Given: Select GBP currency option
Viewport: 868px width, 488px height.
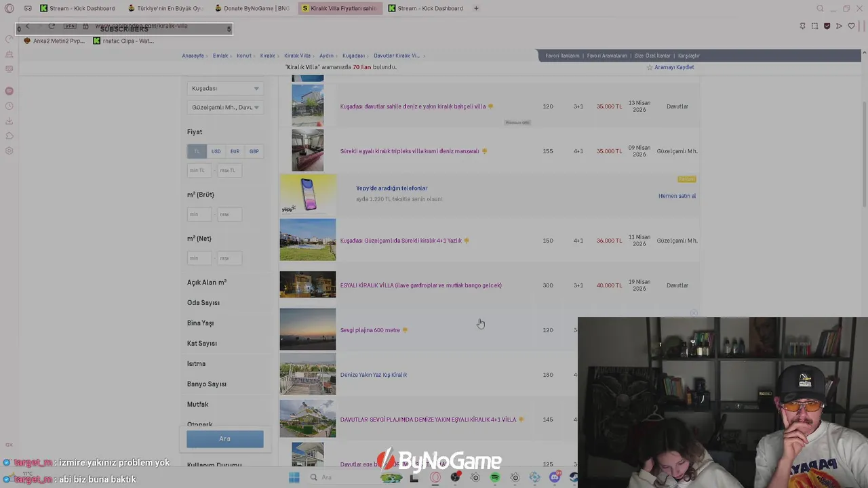Looking at the screenshot, I should point(254,151).
